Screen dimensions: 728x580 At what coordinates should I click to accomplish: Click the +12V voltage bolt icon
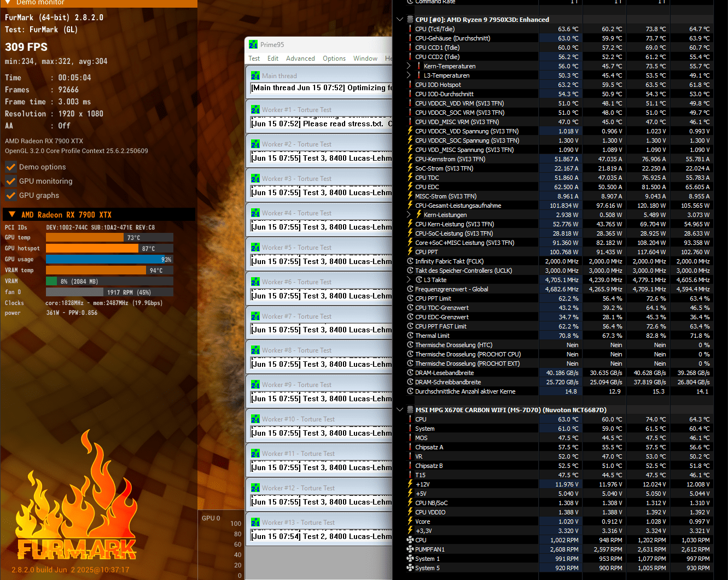(410, 484)
